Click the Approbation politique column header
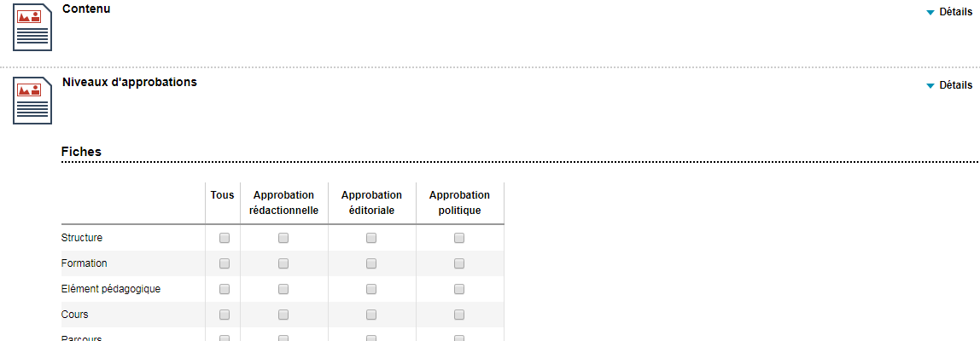The image size is (980, 341). coord(459,202)
